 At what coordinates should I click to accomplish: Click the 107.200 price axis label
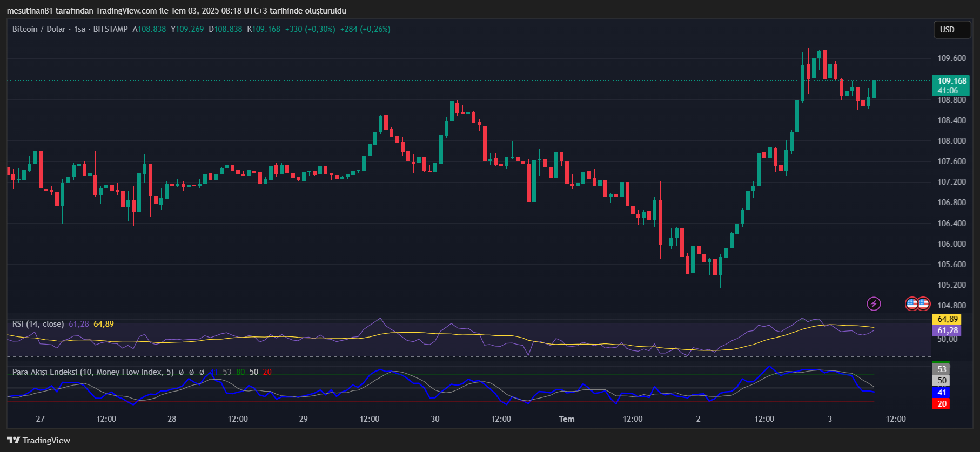(952, 182)
